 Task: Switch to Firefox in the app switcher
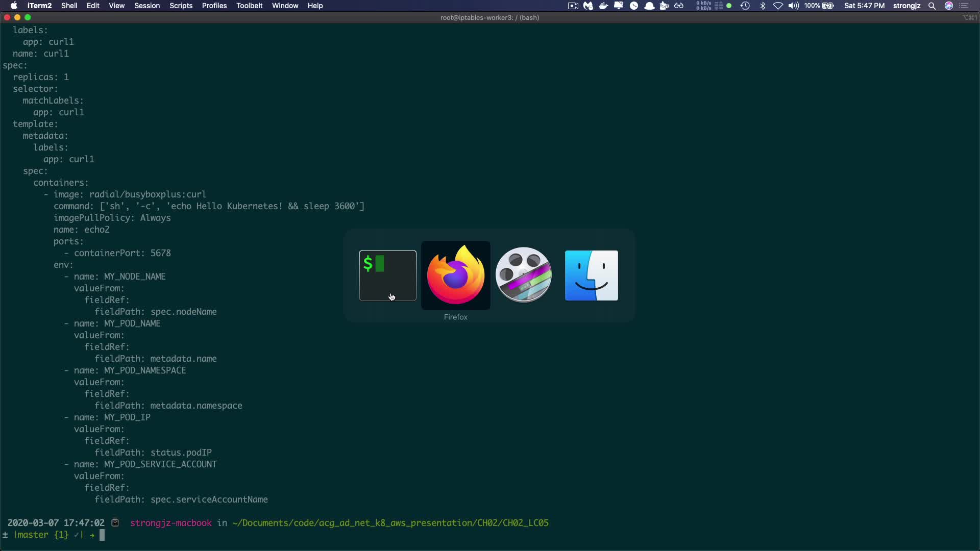(x=455, y=275)
